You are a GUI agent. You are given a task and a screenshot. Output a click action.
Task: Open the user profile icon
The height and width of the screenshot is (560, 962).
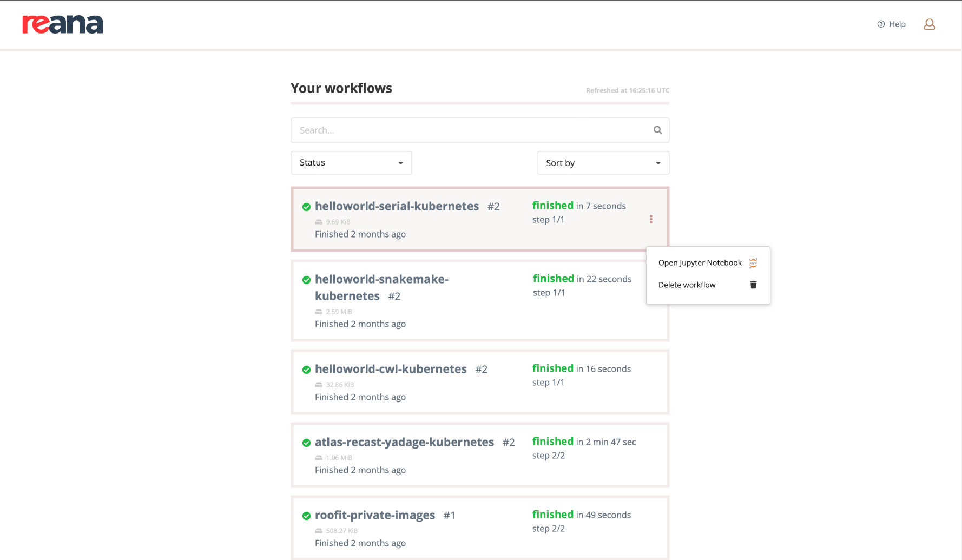point(929,24)
